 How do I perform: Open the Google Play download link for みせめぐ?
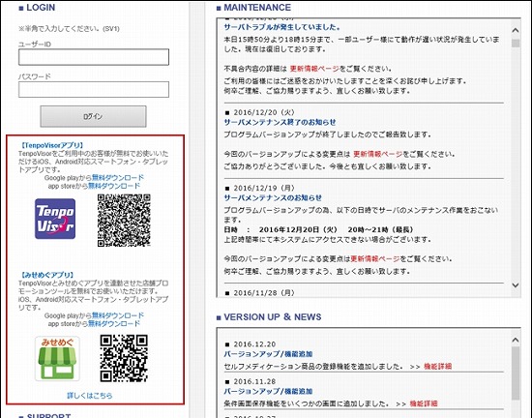tap(118, 315)
